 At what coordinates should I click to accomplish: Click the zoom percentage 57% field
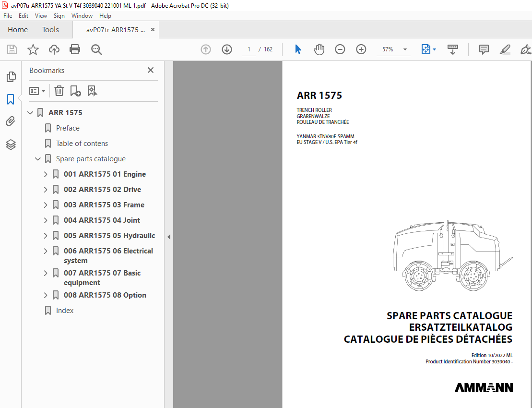click(x=388, y=49)
